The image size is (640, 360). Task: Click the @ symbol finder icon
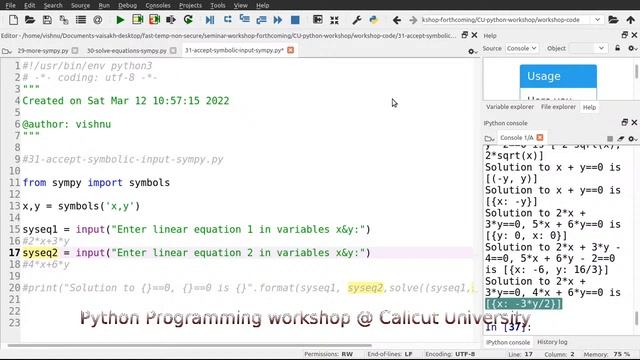pos(98,20)
